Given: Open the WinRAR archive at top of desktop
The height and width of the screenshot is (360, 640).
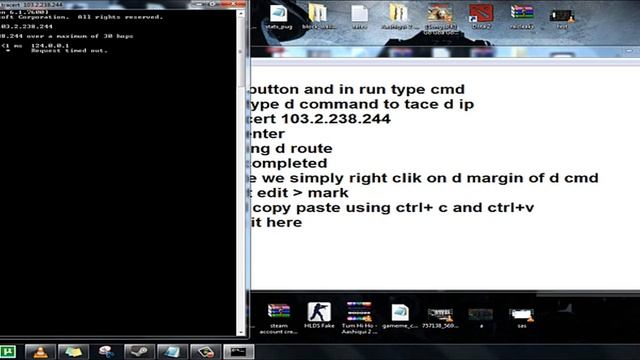Looking at the screenshot, I should pyautogui.click(x=522, y=17).
